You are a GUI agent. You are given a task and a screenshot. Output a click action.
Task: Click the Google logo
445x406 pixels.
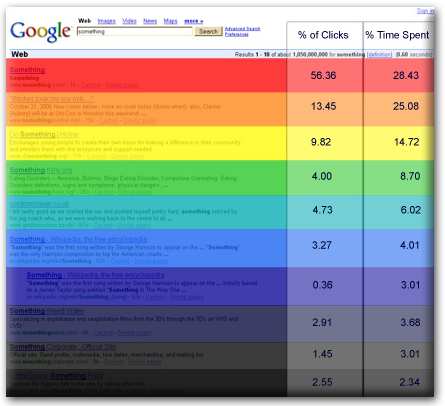(40, 32)
